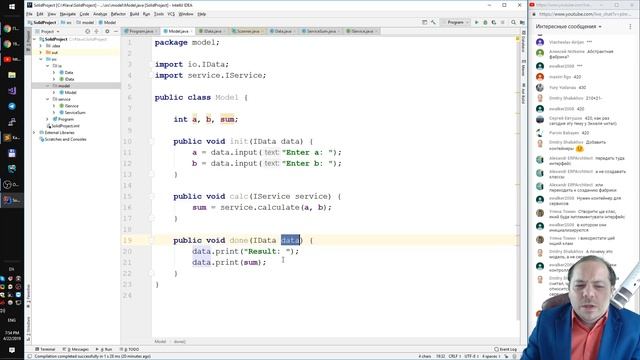Viewport: 640px width, 360px height.
Task: Open the TODO tool window
Action: 129,349
